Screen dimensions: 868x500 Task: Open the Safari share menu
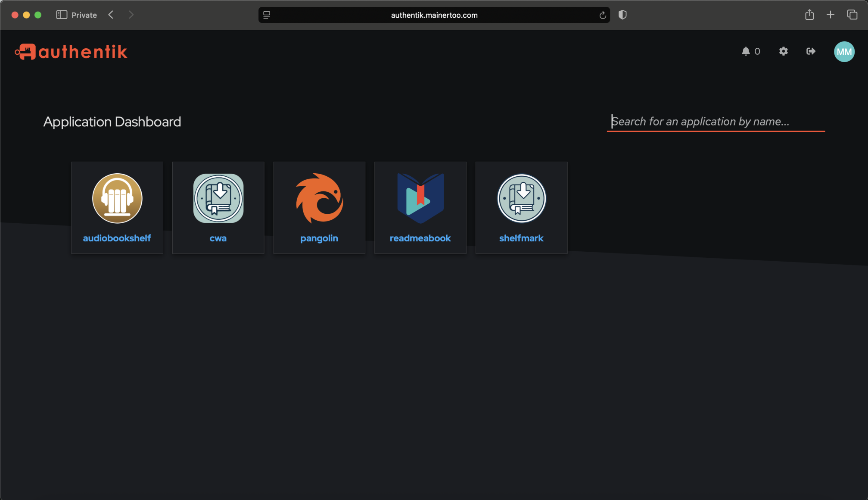click(x=809, y=15)
